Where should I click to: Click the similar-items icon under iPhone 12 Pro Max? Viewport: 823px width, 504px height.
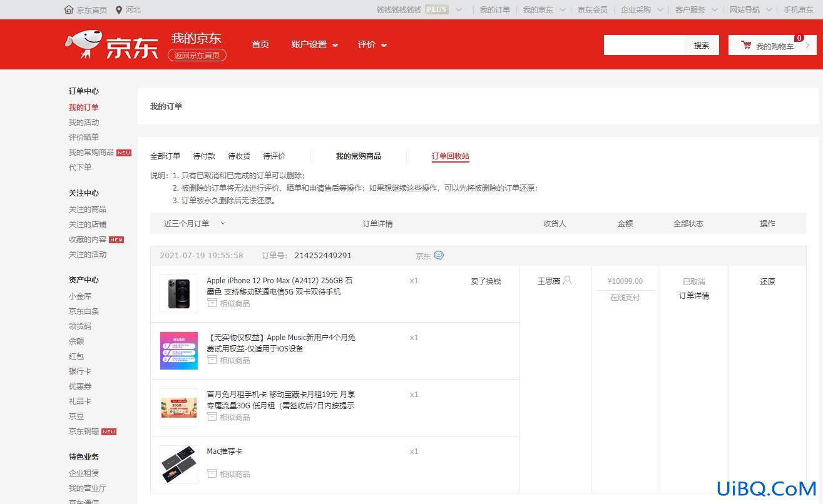pyautogui.click(x=212, y=303)
